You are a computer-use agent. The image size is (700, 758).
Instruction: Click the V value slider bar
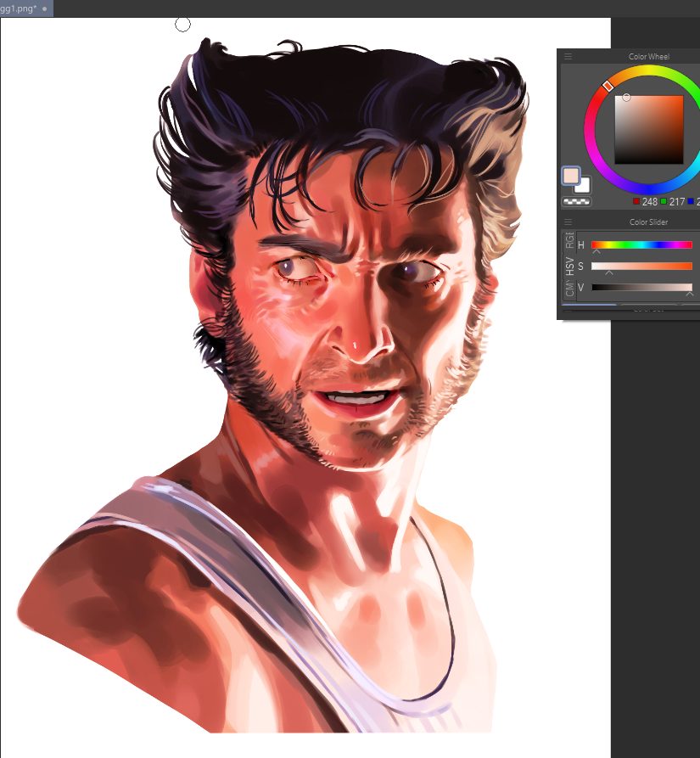pyautogui.click(x=641, y=287)
